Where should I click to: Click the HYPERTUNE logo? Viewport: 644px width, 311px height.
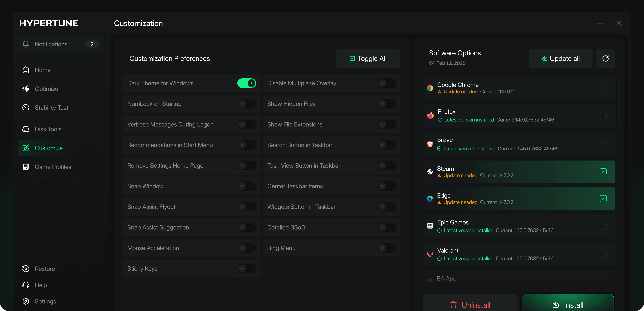49,23
